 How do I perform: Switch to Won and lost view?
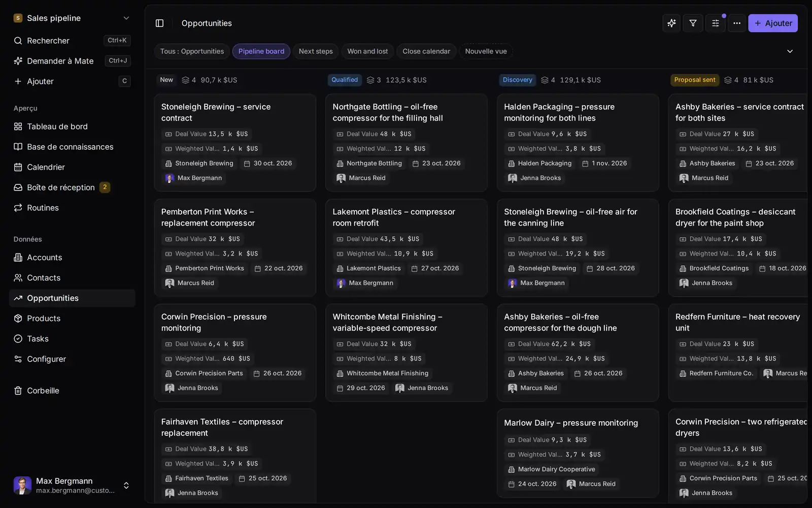[367, 51]
